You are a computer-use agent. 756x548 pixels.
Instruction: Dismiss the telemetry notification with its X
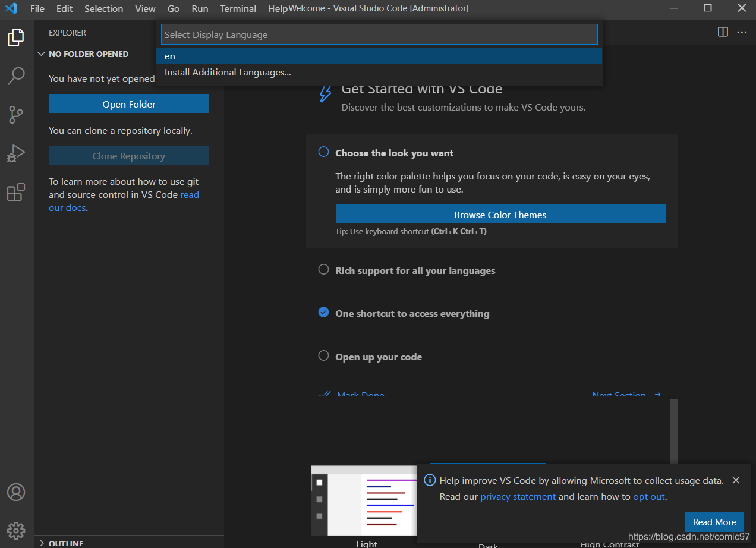click(x=736, y=480)
